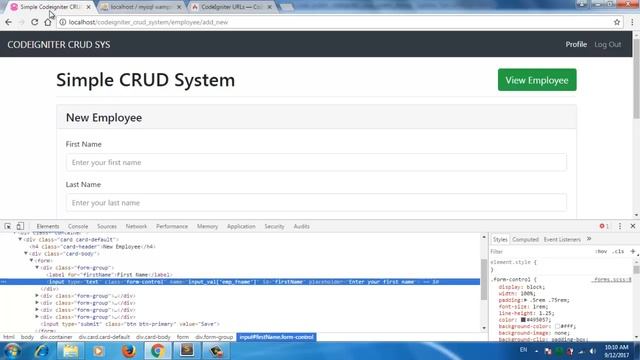The height and width of the screenshot is (360, 640).
Task: Select the Event Listeners tab
Action: tap(562, 239)
